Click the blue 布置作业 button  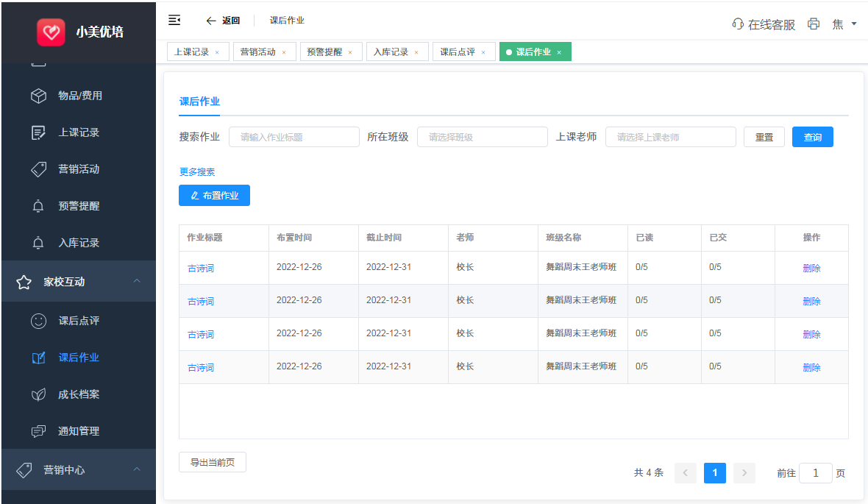coord(214,196)
